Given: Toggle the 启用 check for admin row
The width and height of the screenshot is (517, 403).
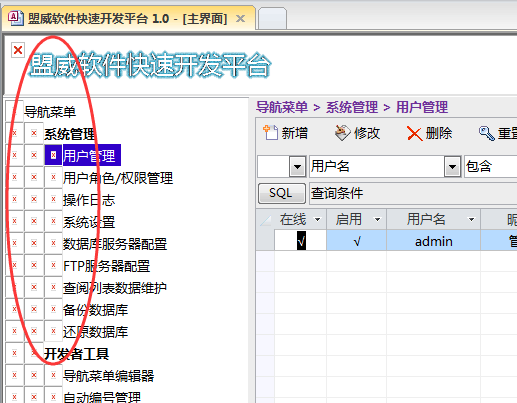Looking at the screenshot, I should [357, 241].
